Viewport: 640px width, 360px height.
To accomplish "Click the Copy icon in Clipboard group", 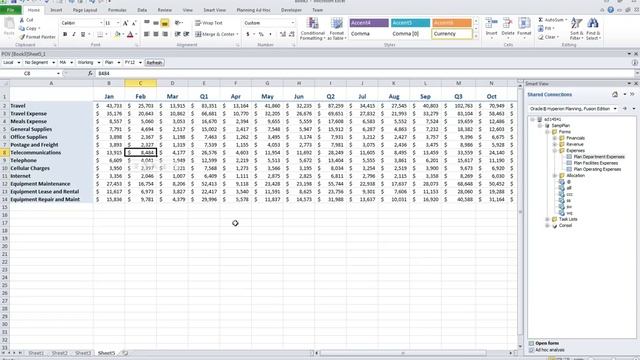I will (22, 29).
